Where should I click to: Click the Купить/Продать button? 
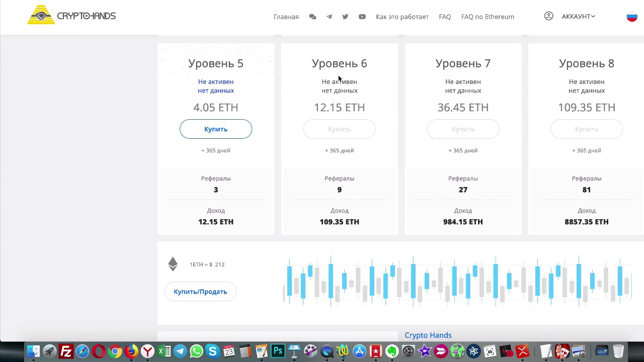point(200,292)
